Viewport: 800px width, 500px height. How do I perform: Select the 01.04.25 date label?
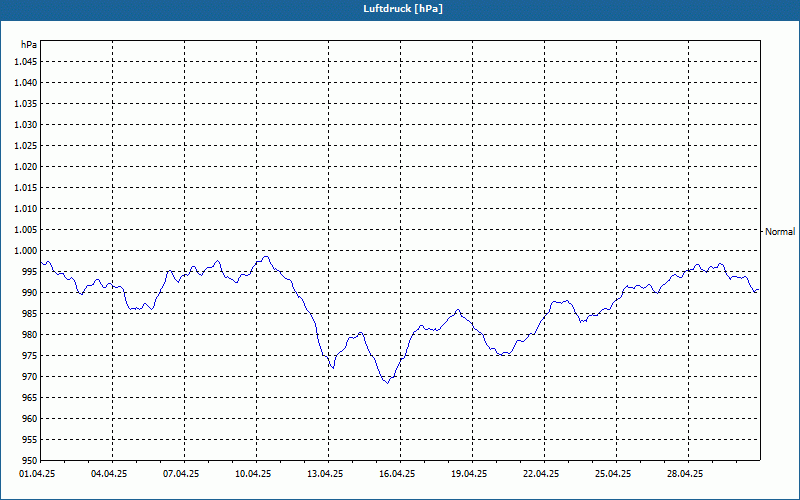37,474
